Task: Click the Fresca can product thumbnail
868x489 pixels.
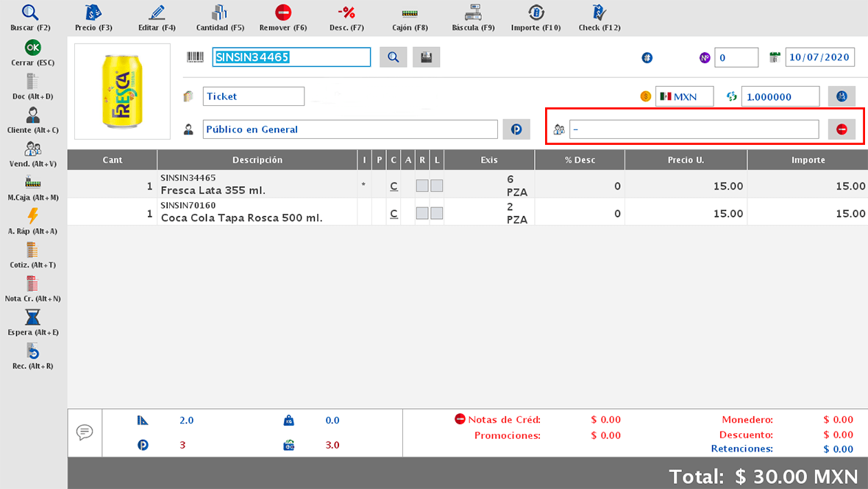Action: pyautogui.click(x=121, y=91)
